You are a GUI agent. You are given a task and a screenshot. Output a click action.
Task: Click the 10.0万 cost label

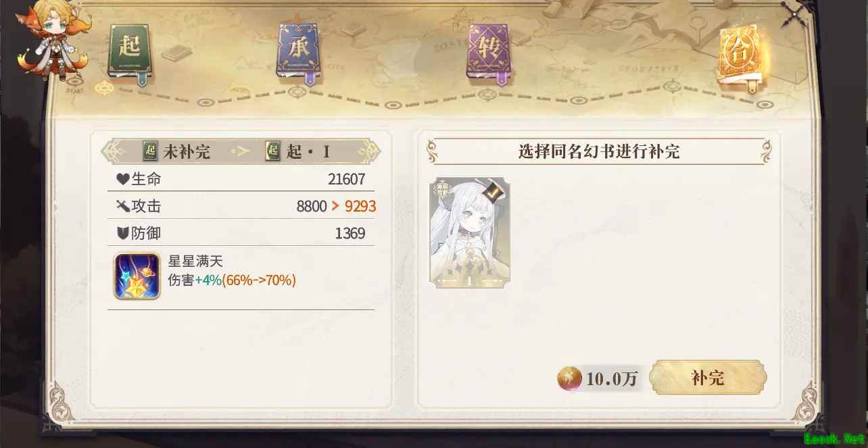612,379
